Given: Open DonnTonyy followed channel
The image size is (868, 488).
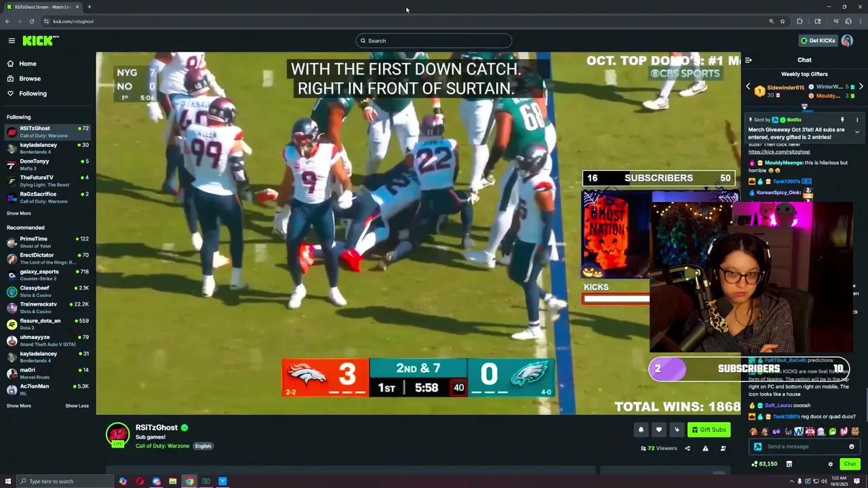Looking at the screenshot, I should point(47,164).
